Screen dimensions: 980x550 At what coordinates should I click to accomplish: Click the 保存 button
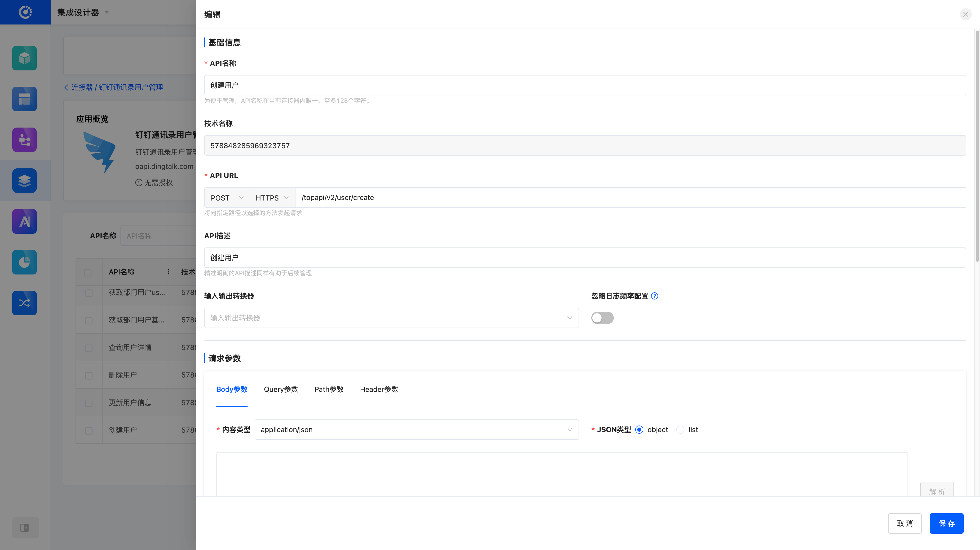coord(947,523)
